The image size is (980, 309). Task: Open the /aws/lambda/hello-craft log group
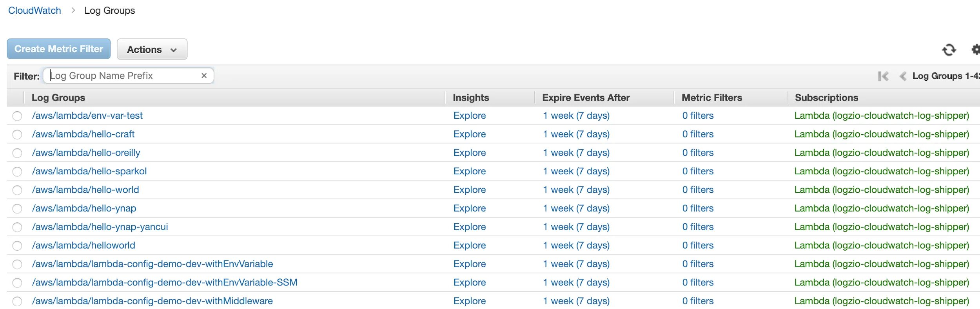coord(83,134)
